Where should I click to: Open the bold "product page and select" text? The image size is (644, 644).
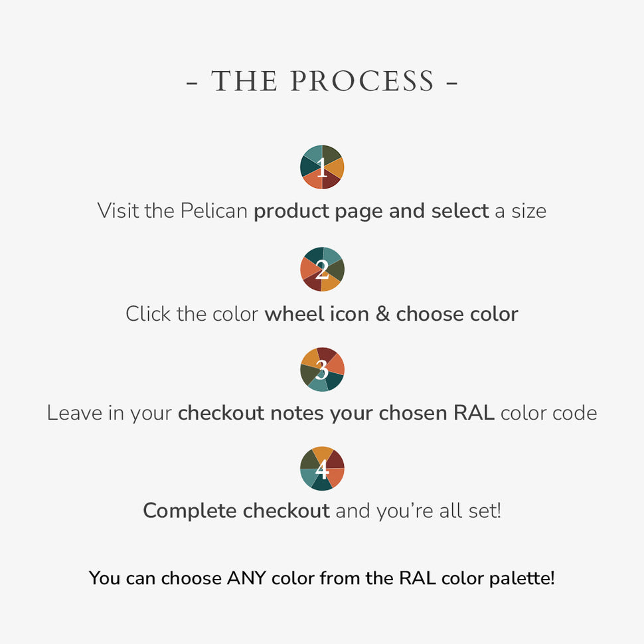coord(371,211)
